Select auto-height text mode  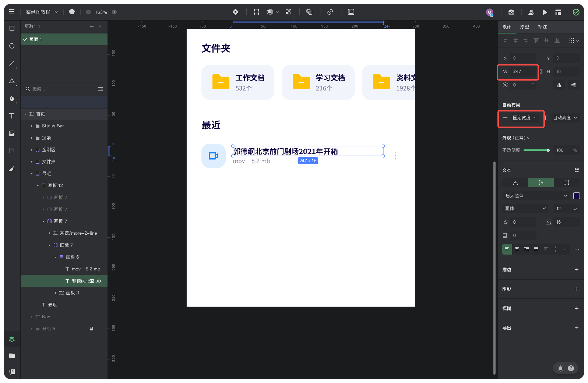(541, 182)
